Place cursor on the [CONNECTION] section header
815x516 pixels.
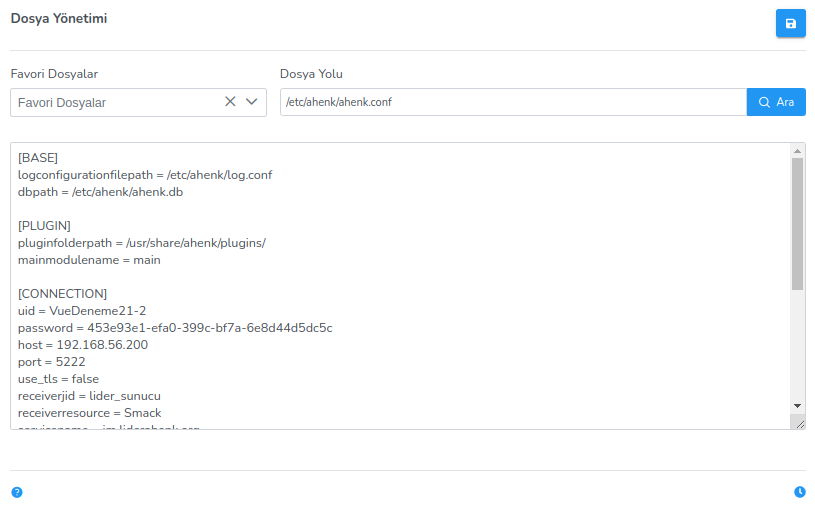(62, 294)
